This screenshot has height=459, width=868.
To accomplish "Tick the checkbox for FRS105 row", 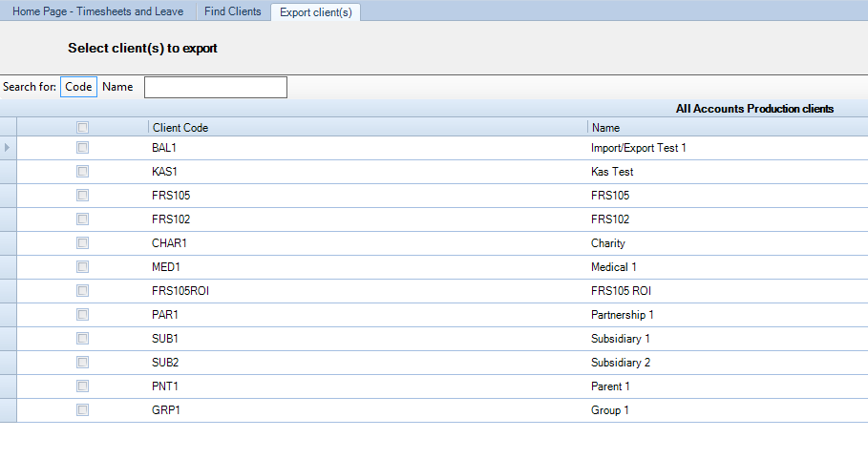I will coord(82,196).
